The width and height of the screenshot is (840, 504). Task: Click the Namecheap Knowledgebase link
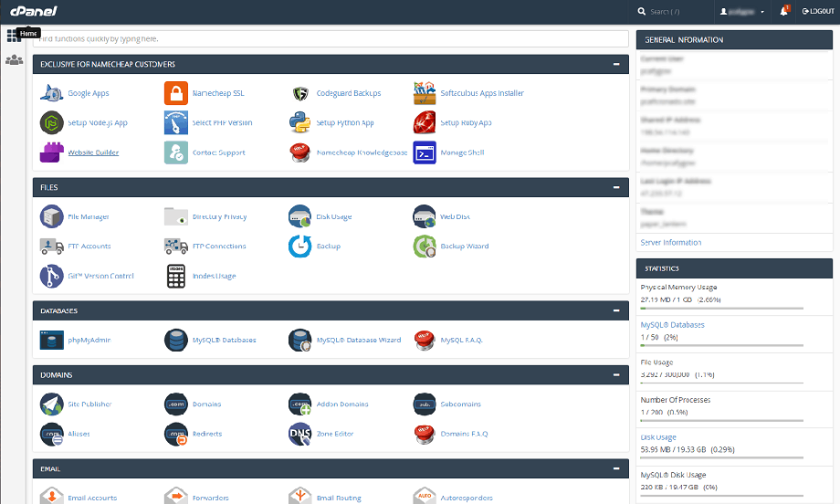tap(362, 152)
